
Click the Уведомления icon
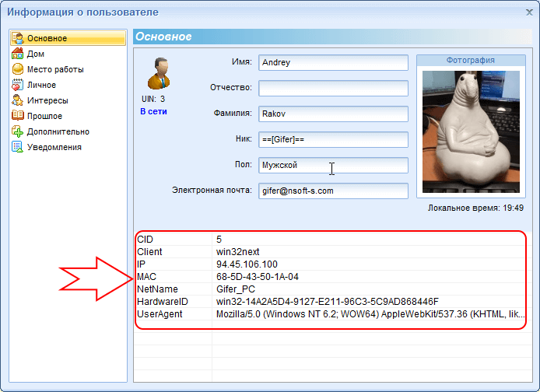[18, 147]
